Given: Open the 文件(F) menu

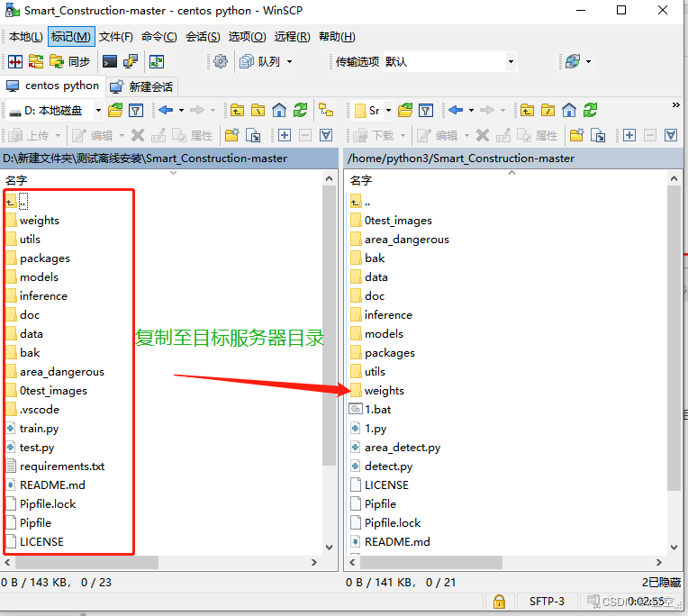Looking at the screenshot, I should click(116, 36).
